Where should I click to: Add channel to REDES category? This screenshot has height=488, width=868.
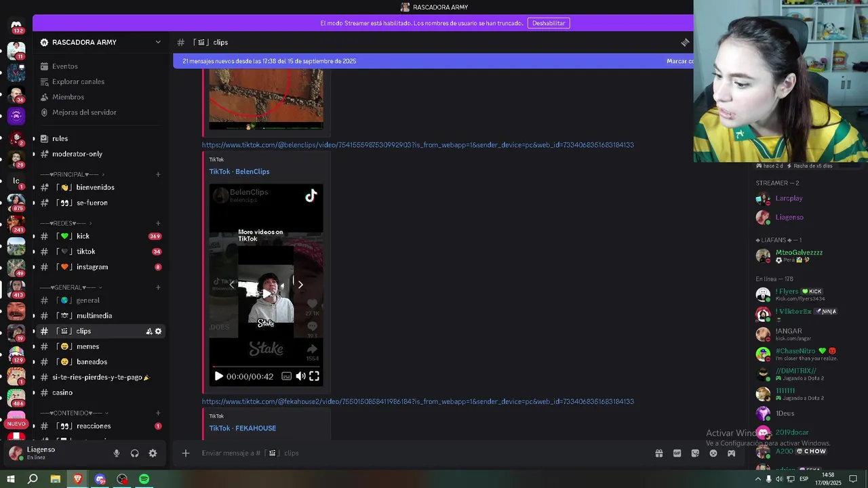(158, 224)
